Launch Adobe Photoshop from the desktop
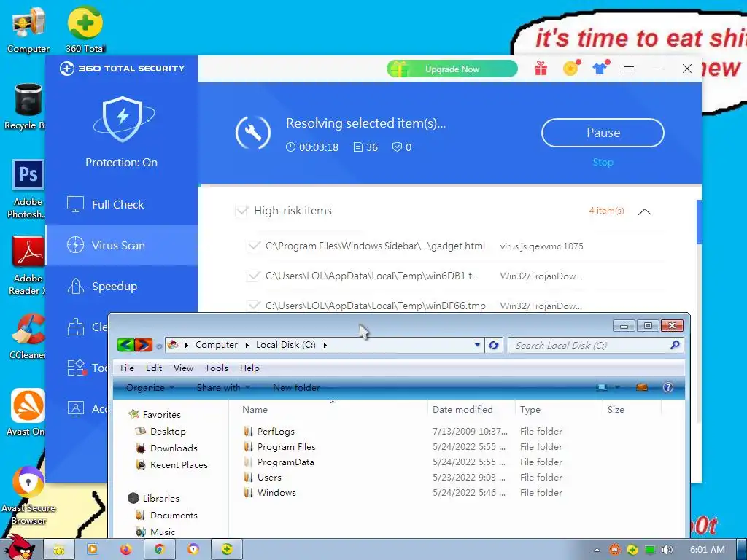The image size is (747, 560). (27, 189)
